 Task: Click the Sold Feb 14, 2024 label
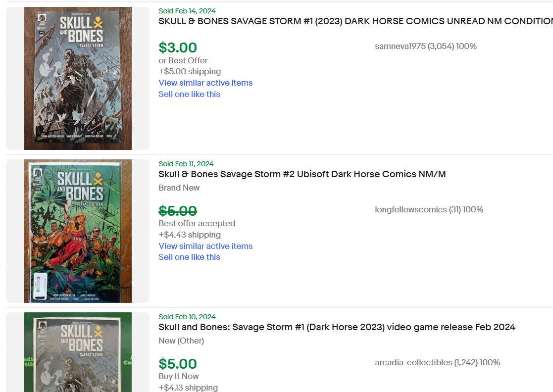point(187,11)
